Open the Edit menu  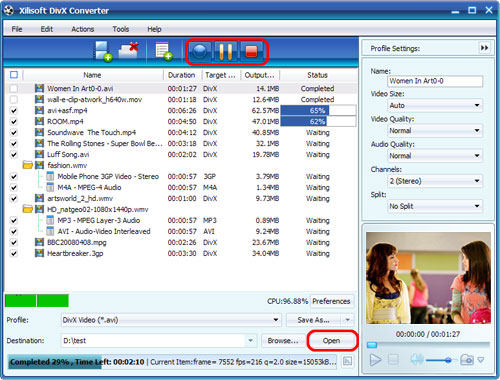click(x=47, y=29)
